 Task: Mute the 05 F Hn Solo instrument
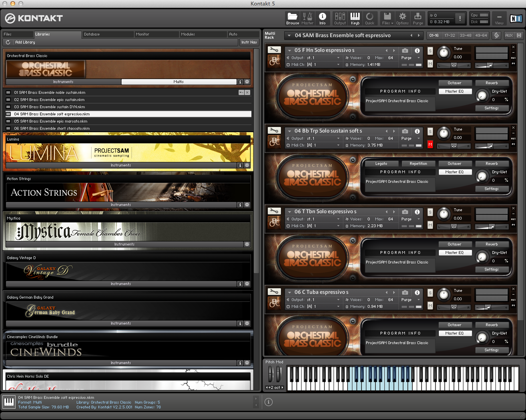(430, 63)
